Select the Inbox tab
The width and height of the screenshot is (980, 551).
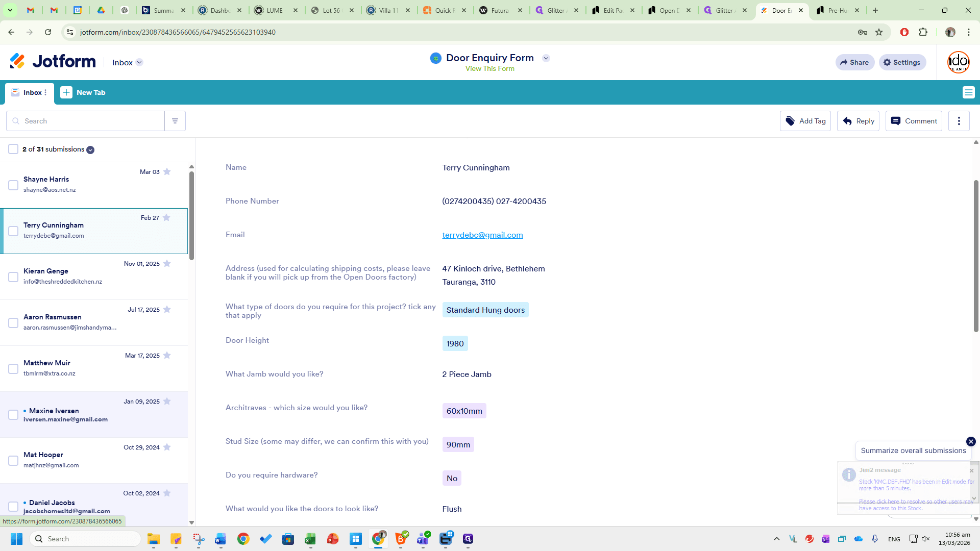(x=29, y=92)
